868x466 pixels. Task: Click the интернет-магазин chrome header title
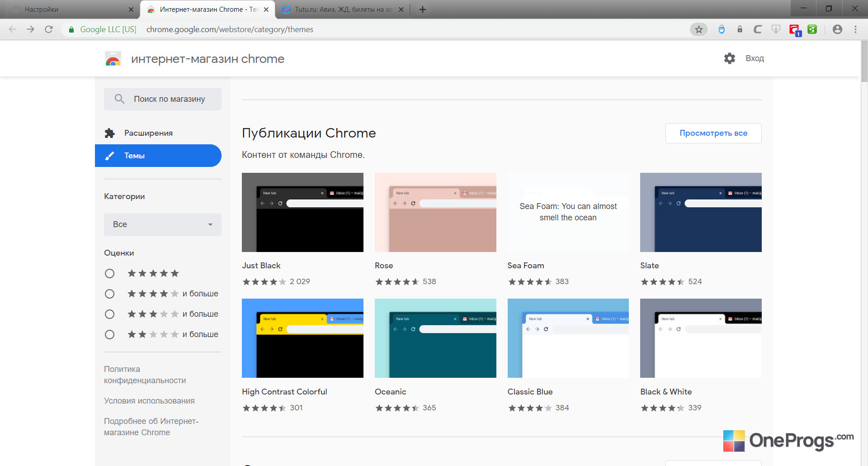(x=208, y=59)
